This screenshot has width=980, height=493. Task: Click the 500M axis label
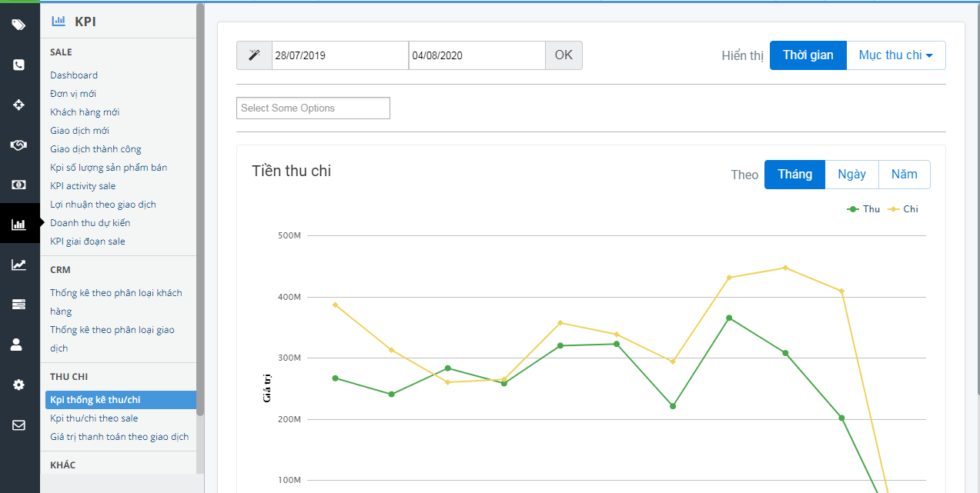click(x=289, y=235)
